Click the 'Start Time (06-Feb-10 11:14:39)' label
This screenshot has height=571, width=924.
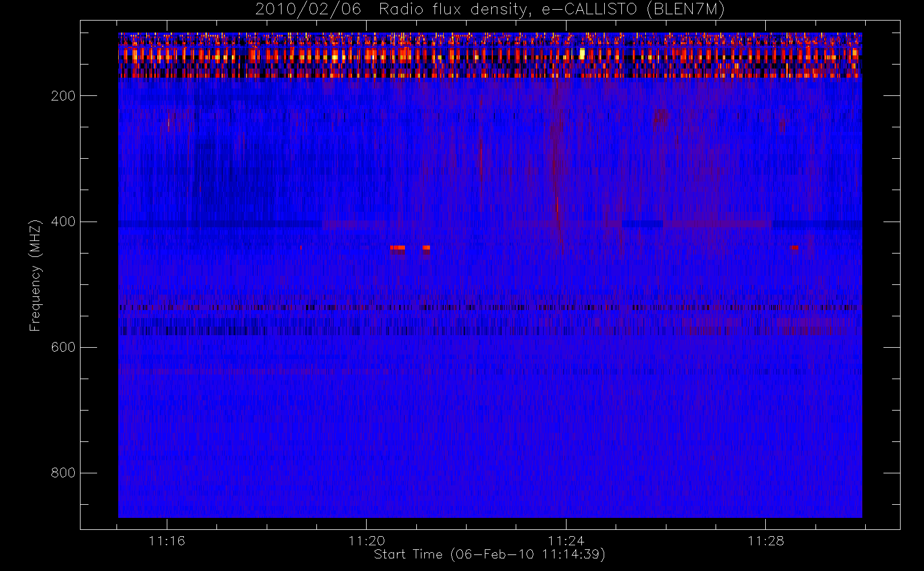click(x=489, y=554)
